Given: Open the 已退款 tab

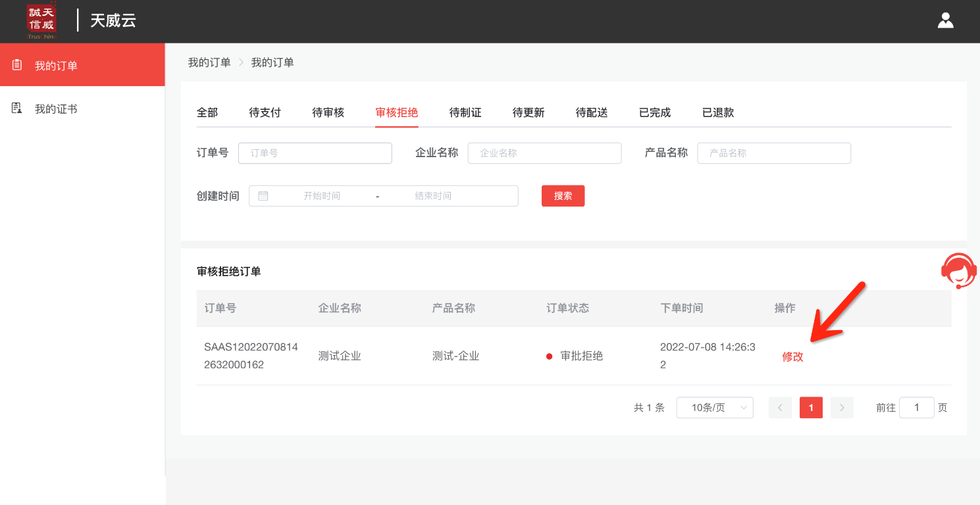Looking at the screenshot, I should point(717,112).
